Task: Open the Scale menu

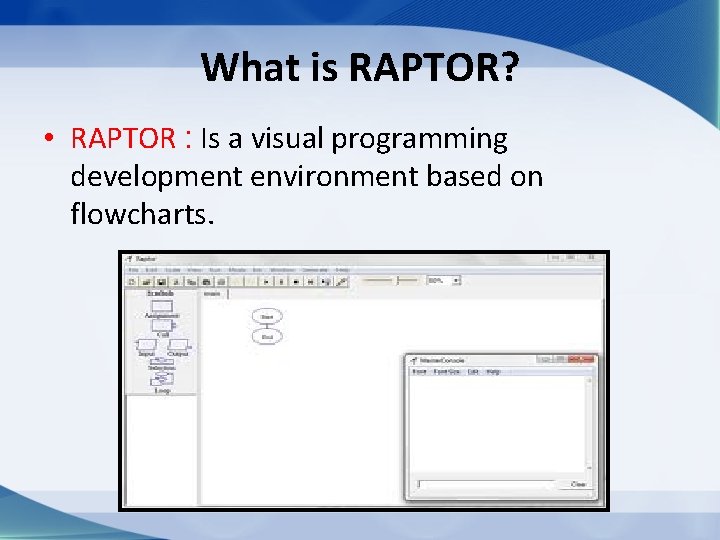Action: [x=173, y=270]
